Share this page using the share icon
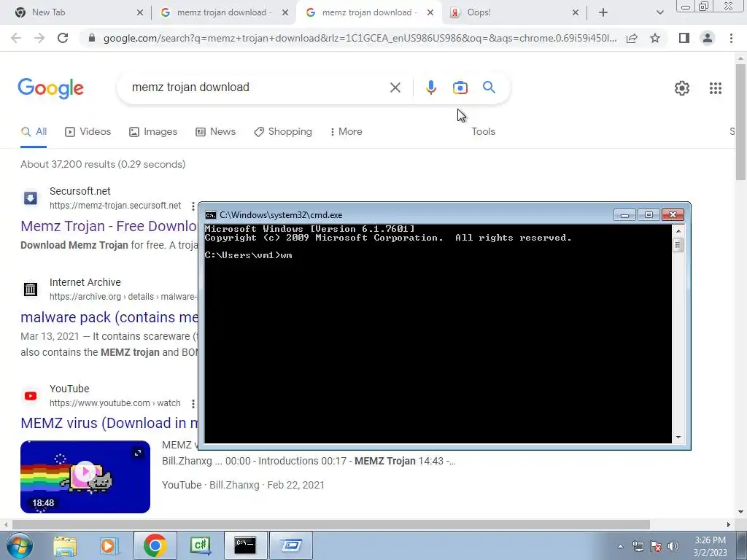This screenshot has height=560, width=747. [x=632, y=38]
